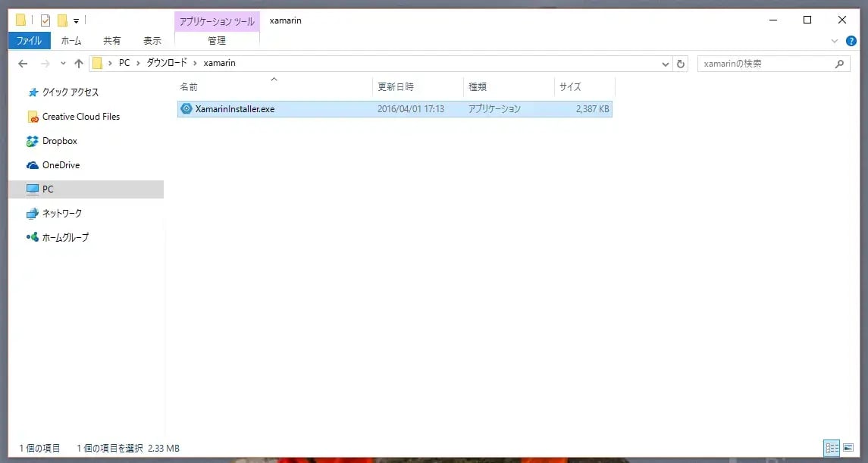Close the xamarin Explorer window
Screen dimensions: 868x463
842,20
